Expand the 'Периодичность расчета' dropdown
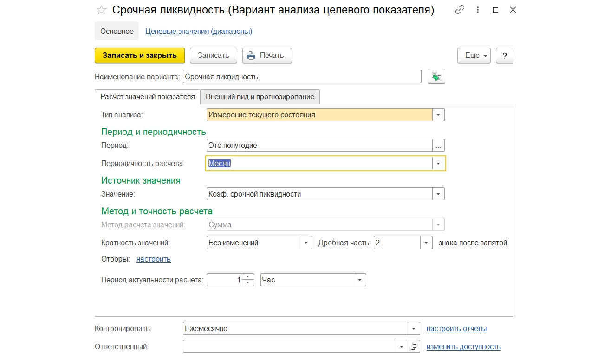598x364 pixels. [x=438, y=164]
